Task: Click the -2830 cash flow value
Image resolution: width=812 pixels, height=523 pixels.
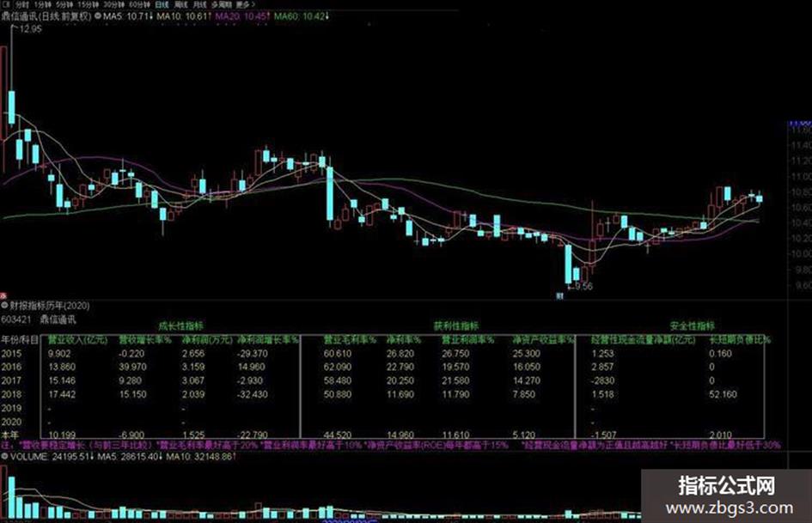Action: pyautogui.click(x=603, y=380)
